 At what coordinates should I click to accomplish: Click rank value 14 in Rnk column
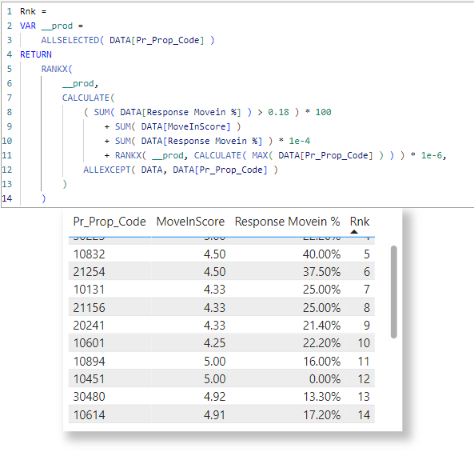coord(364,414)
